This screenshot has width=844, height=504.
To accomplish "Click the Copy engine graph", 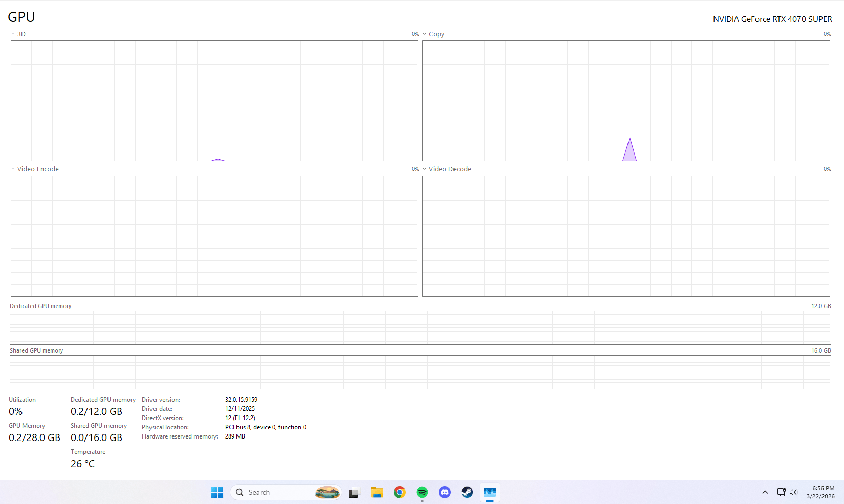I will point(626,101).
